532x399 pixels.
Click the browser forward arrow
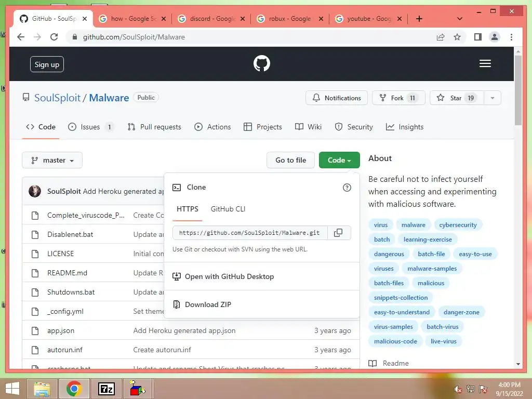[37, 37]
